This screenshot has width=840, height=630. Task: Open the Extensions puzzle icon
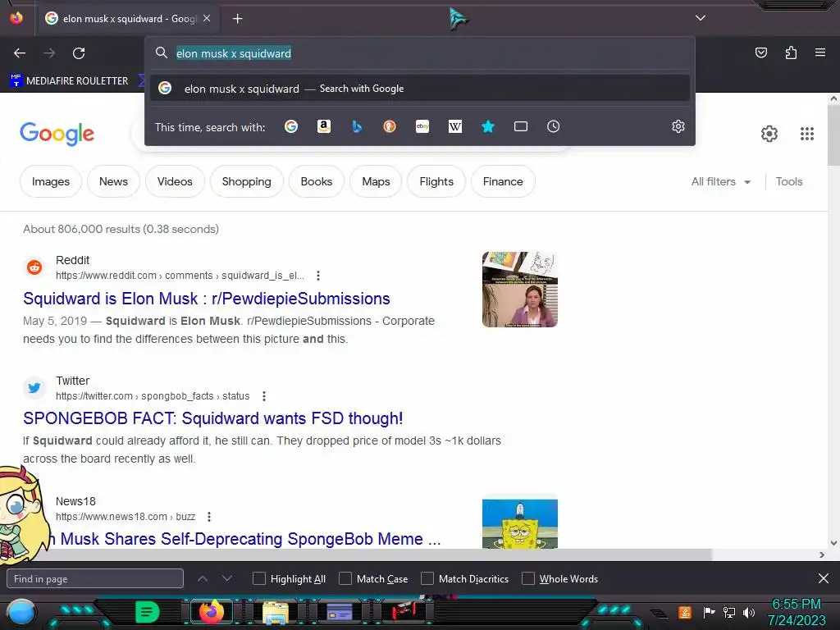791,52
